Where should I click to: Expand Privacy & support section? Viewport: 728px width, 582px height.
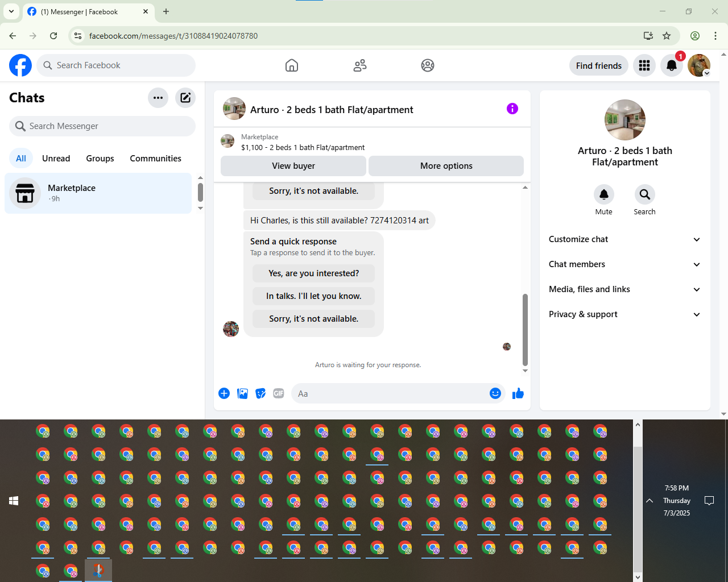(x=625, y=314)
